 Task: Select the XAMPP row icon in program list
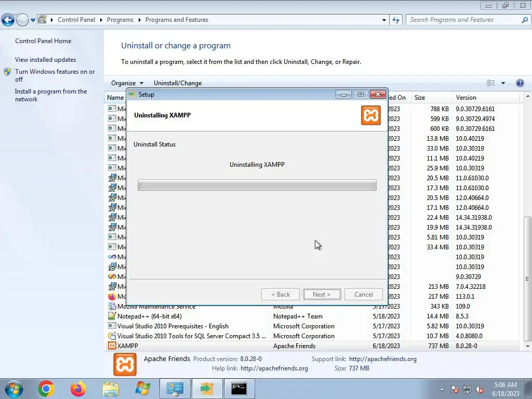112,345
